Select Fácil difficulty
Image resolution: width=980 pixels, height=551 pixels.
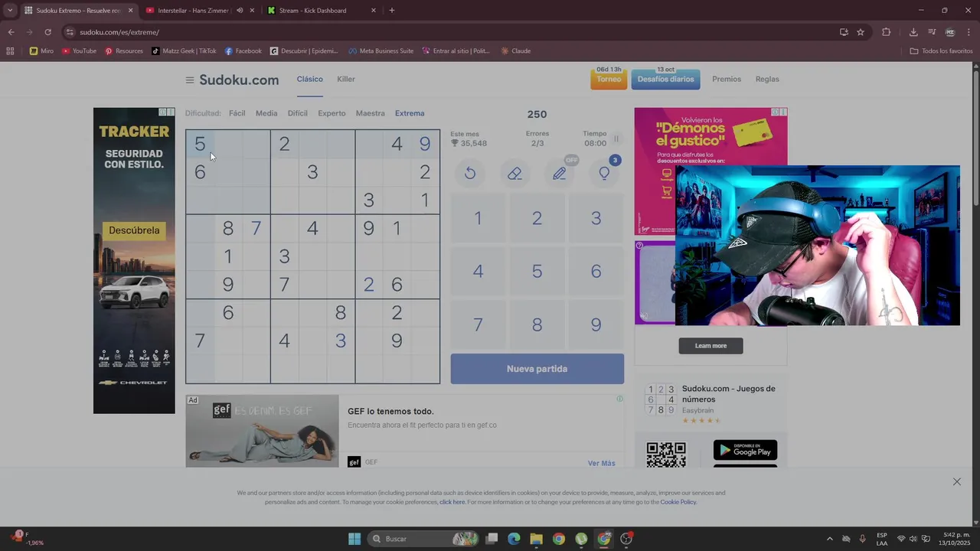[x=237, y=113]
